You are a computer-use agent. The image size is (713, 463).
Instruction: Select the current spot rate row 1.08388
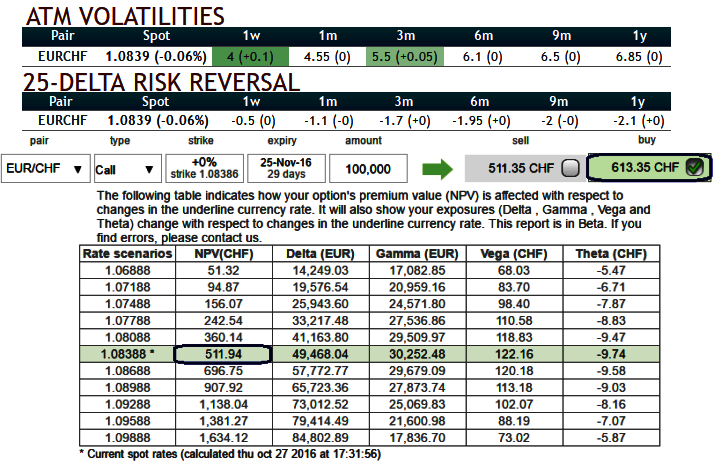126,352
